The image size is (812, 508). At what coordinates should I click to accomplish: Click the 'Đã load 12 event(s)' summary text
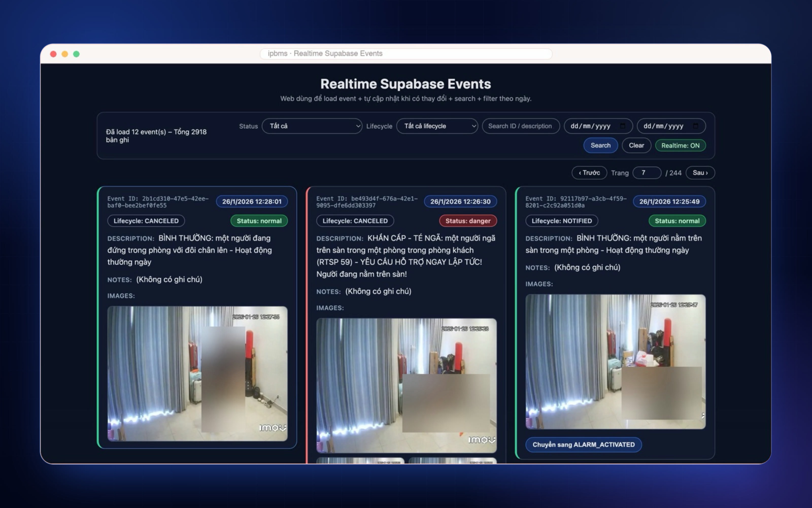pyautogui.click(x=156, y=136)
